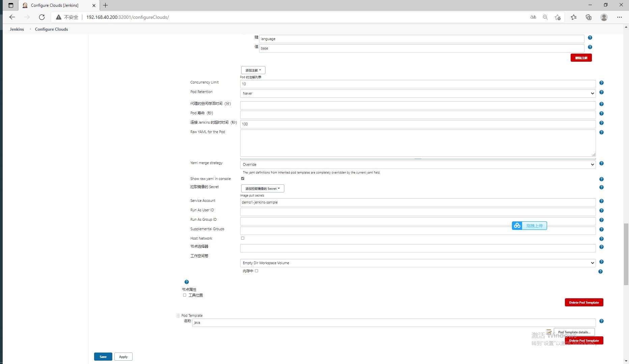Open browser collections icon
This screenshot has width=629, height=364.
(x=589, y=17)
